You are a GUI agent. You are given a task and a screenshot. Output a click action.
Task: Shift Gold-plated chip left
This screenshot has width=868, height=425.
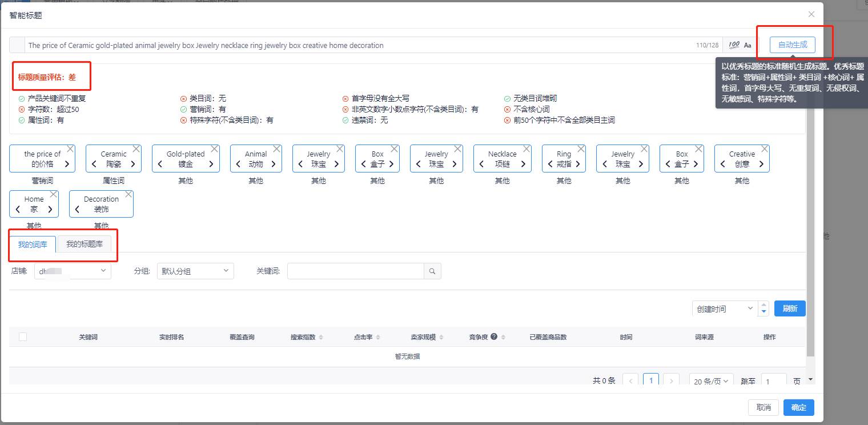[x=160, y=164]
